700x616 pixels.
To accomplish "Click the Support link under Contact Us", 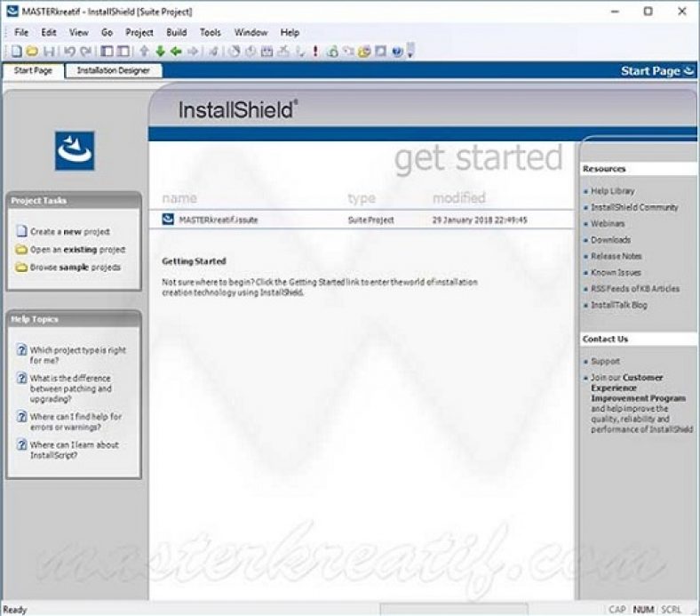I will (x=605, y=361).
